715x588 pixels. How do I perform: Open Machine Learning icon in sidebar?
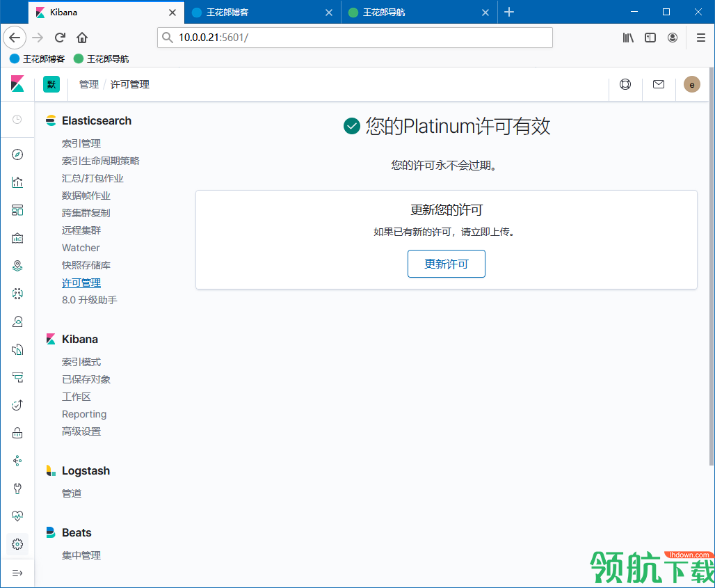[x=17, y=294]
